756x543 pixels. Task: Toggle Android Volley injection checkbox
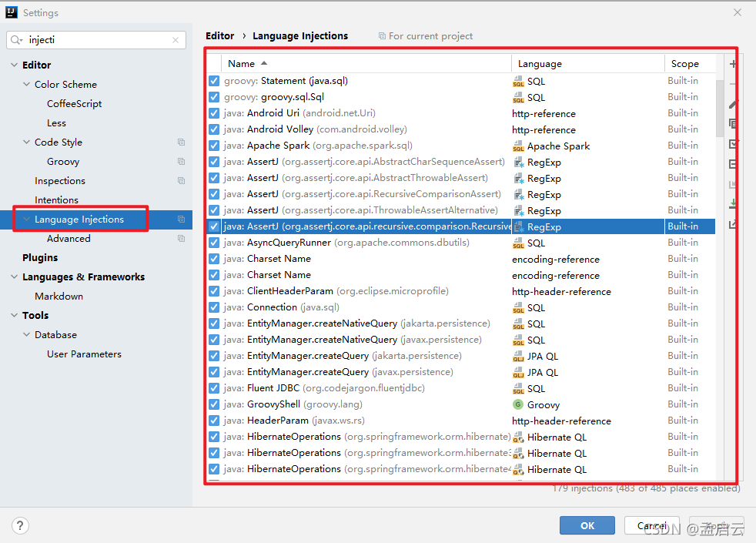(x=214, y=129)
